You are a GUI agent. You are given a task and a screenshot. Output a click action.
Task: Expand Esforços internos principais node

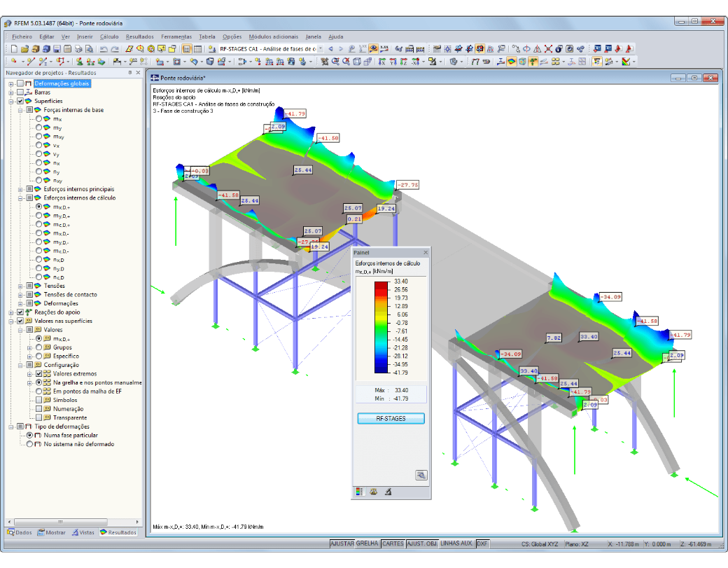click(20, 190)
